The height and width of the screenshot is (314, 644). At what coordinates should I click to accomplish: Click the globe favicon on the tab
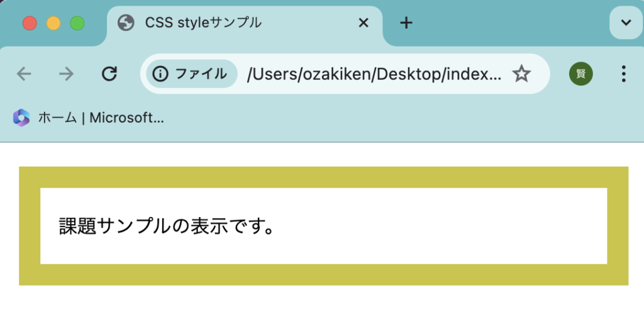[x=126, y=23]
